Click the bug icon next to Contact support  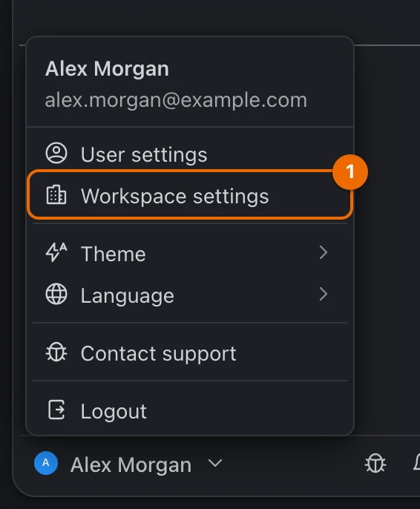point(56,352)
